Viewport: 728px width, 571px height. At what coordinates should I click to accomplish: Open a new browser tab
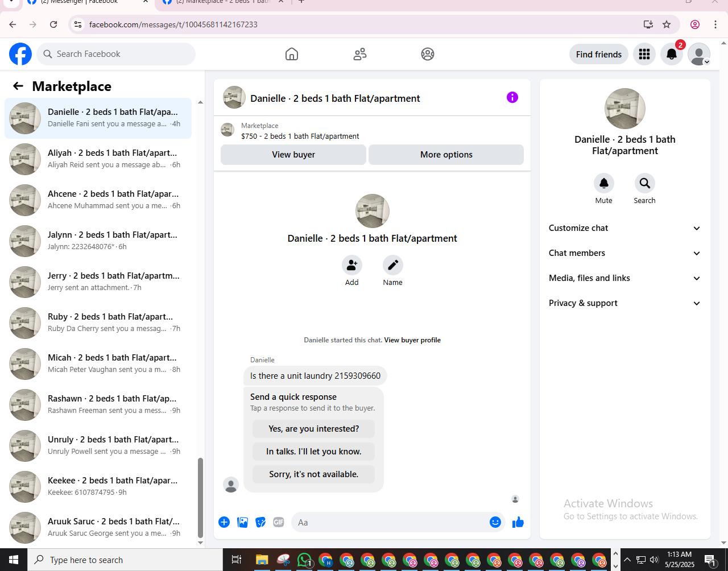click(x=301, y=2)
